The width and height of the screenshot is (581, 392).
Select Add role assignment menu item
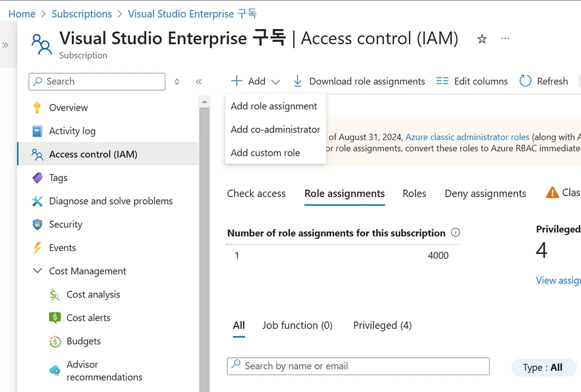coord(274,106)
